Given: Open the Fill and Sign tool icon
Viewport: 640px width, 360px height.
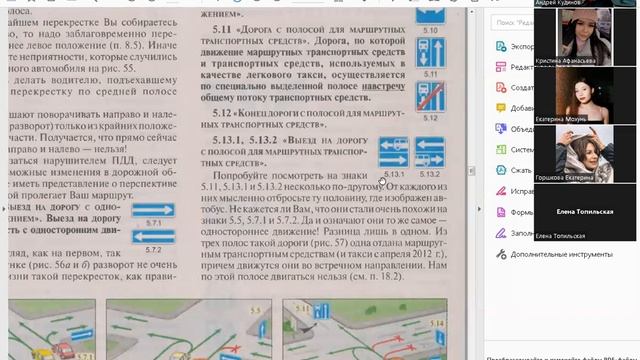Looking at the screenshot, I should [501, 233].
